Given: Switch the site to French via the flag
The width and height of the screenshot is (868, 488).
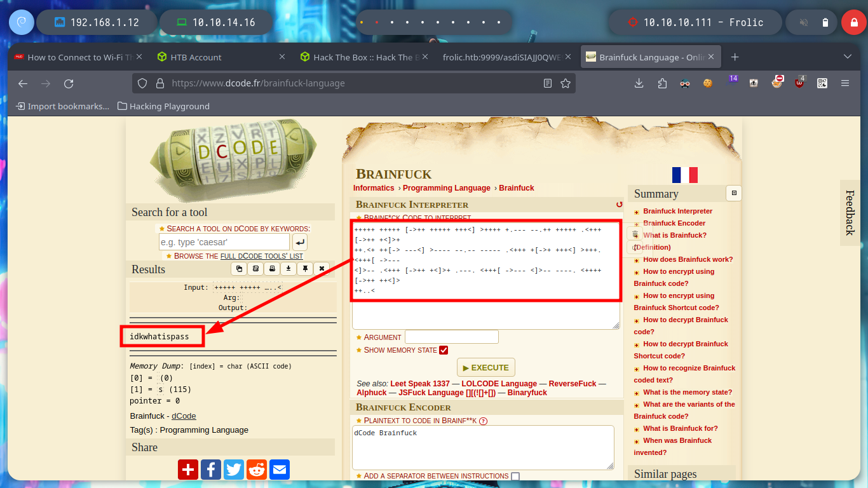Looking at the screenshot, I should pos(685,175).
